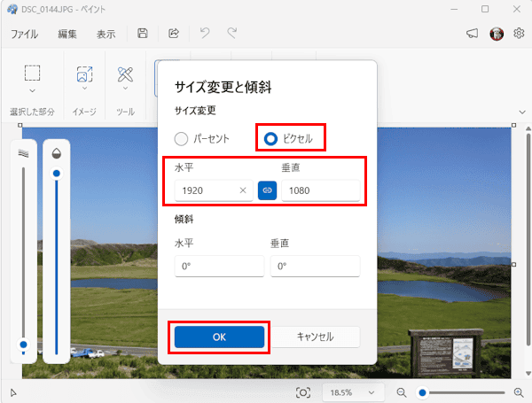
Task: Select the ピクセル radio button
Action: [x=270, y=139]
